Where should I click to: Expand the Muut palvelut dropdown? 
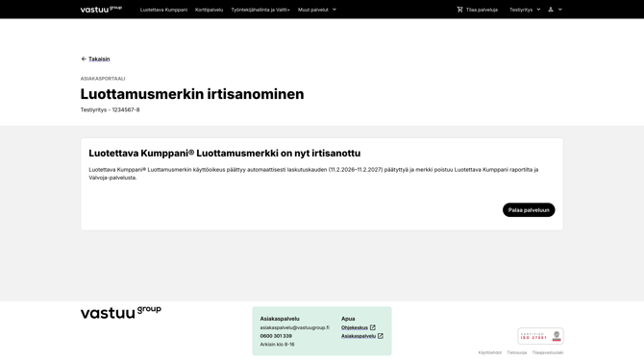pos(316,10)
